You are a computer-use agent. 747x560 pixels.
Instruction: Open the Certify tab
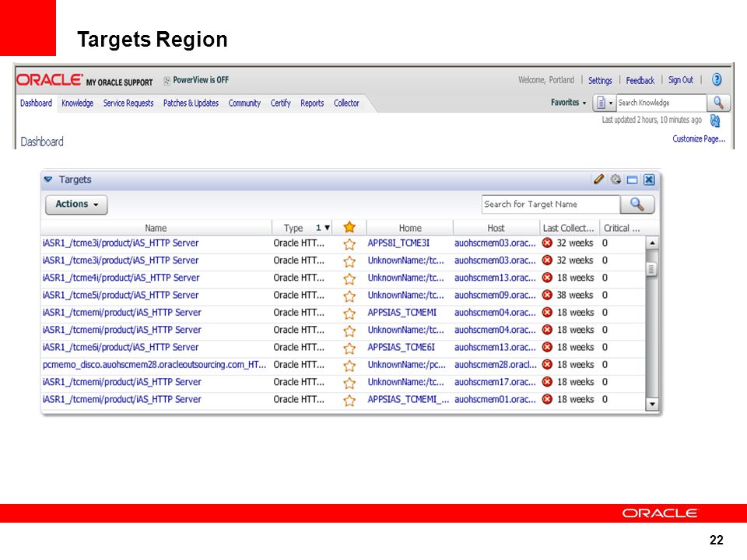(x=280, y=103)
